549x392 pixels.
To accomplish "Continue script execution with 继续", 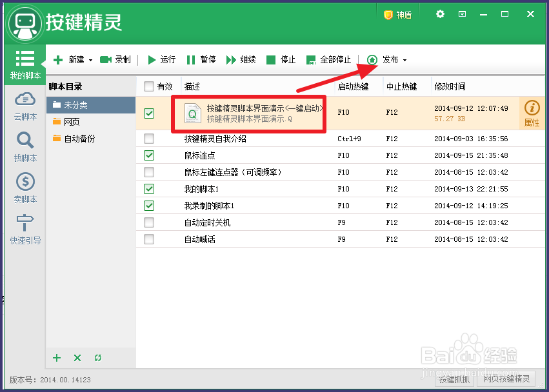I will [241, 59].
